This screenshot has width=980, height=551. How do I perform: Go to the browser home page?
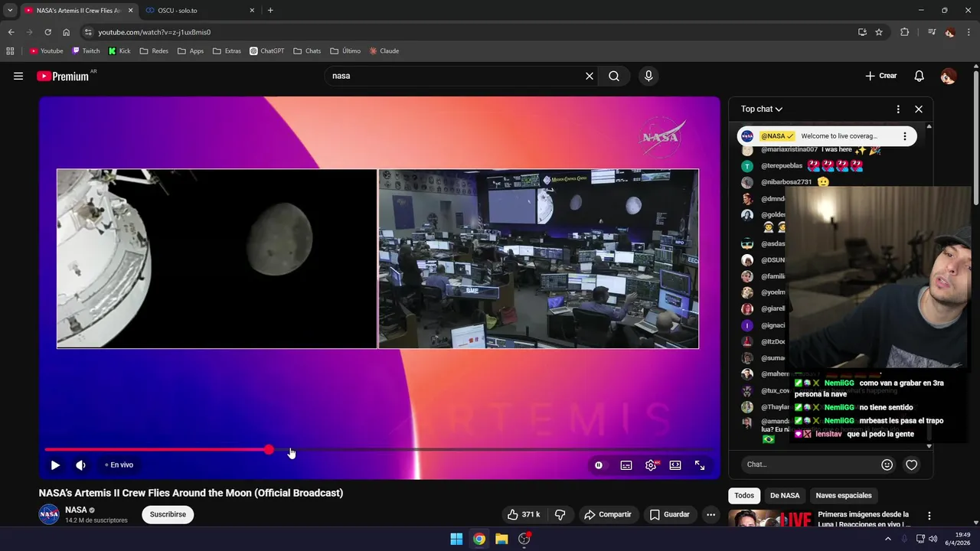pos(66,32)
